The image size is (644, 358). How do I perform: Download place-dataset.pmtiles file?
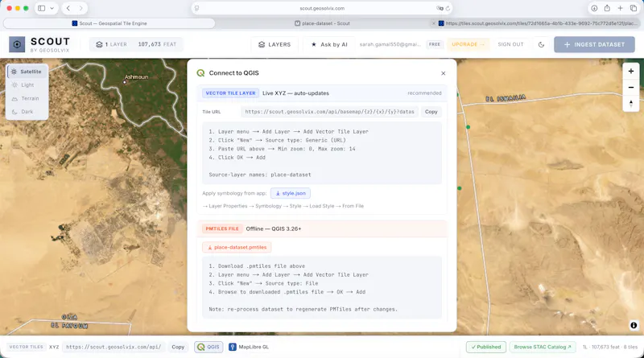click(x=237, y=247)
